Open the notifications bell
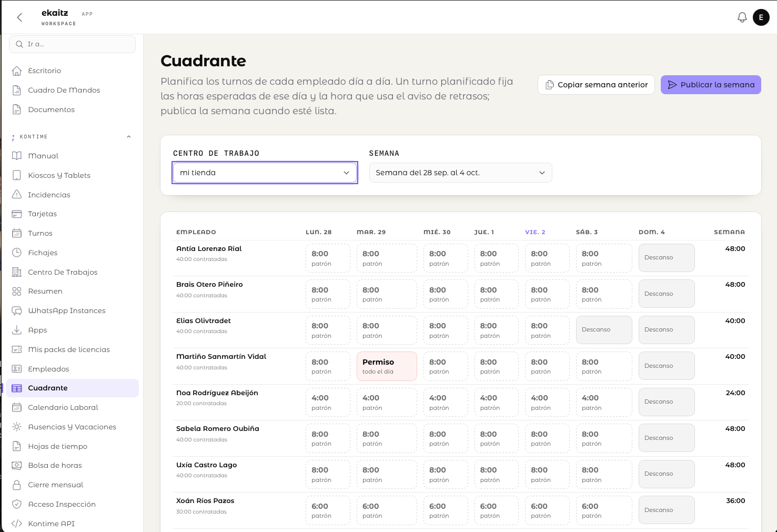 pos(742,17)
